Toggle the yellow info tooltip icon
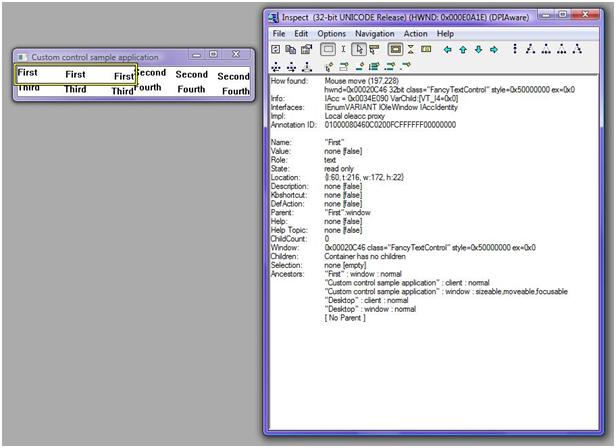Image resolution: width=616 pixels, height=448 pixels. pos(426,49)
